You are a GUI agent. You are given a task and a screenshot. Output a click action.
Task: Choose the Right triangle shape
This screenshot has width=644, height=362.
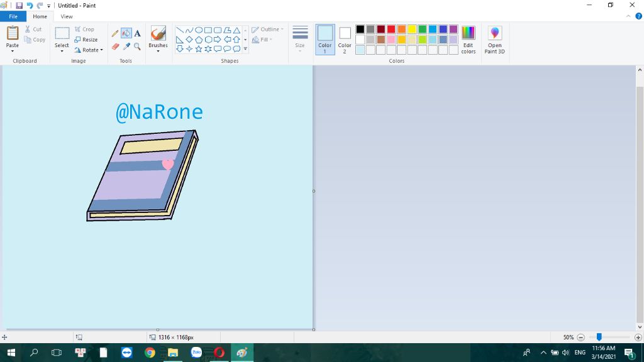[x=180, y=40]
